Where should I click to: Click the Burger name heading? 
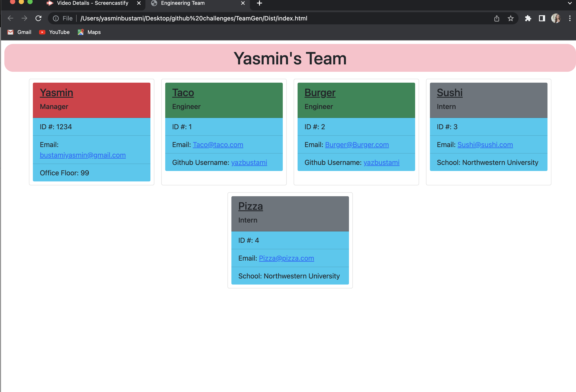click(320, 93)
